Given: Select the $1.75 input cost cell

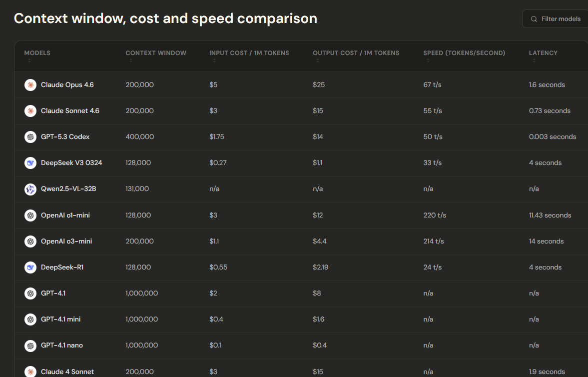Looking at the screenshot, I should (217, 136).
